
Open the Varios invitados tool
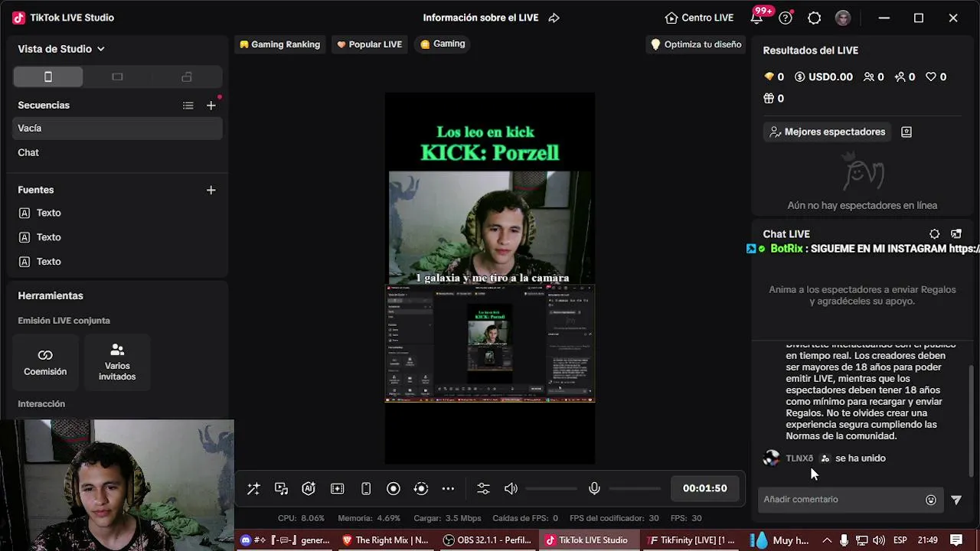117,362
